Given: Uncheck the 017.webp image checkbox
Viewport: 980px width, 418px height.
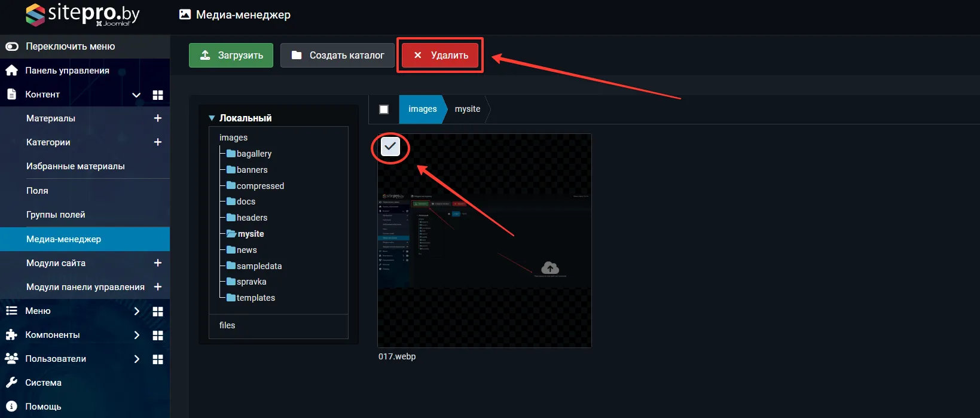Looking at the screenshot, I should click(390, 147).
